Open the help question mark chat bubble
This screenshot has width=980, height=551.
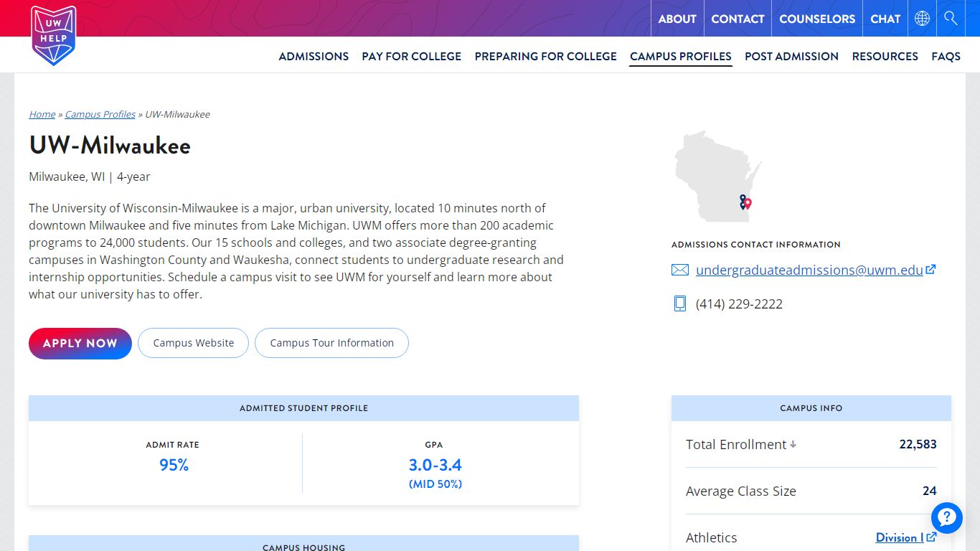click(946, 517)
